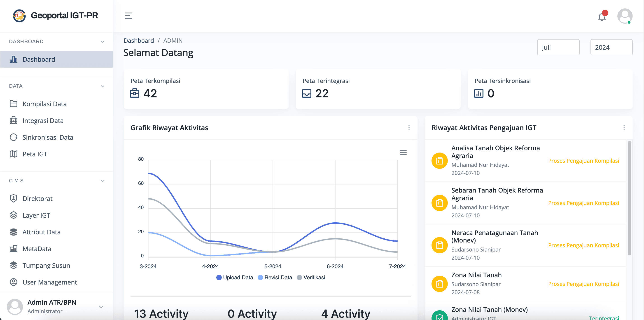Click Geoportal IGT-PR title text
Image resolution: width=644 pixels, height=320 pixels.
(x=65, y=16)
